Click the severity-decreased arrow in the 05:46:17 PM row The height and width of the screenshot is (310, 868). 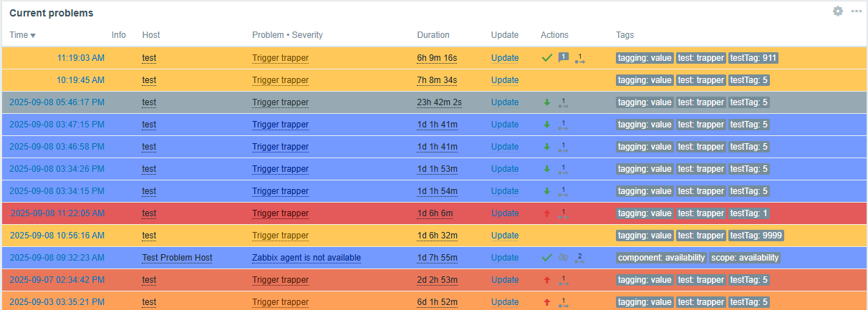[x=547, y=102]
